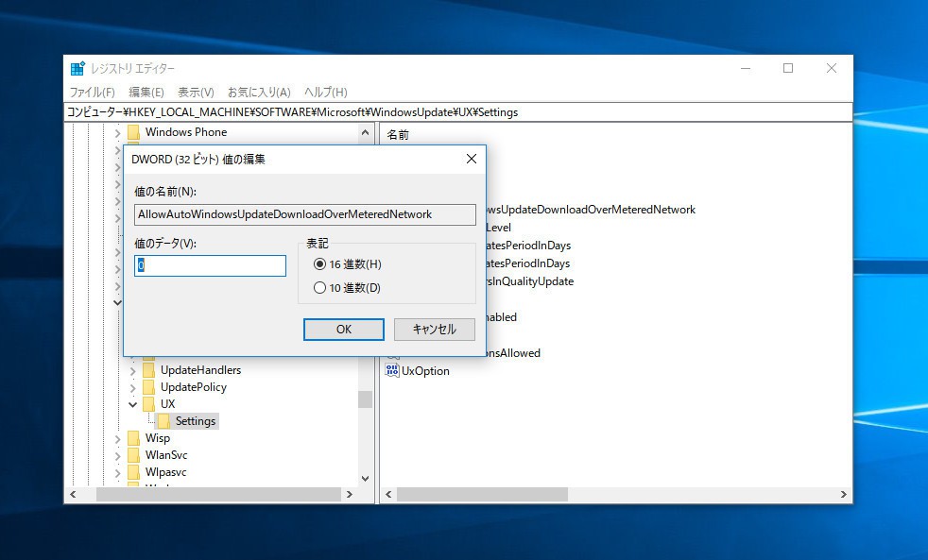Click the Registry Editor title bar icon
Viewport: 928px width, 560px height.
[77, 69]
